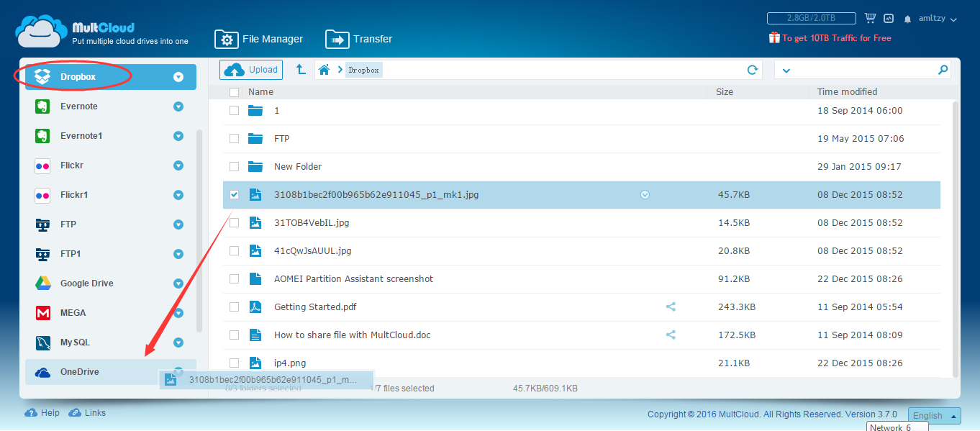The width and height of the screenshot is (980, 431).
Task: Check the box for FTP folder
Action: (234, 138)
